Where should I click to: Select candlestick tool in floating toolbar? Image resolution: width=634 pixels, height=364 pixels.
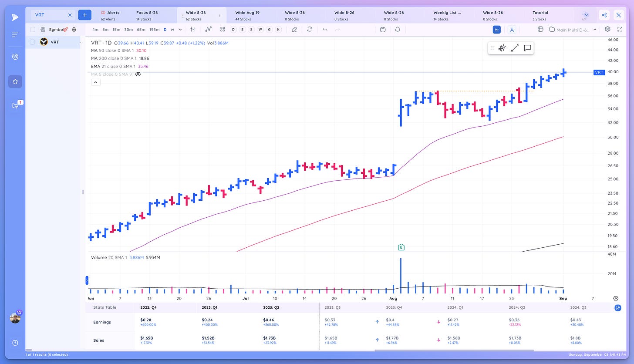pyautogui.click(x=502, y=48)
